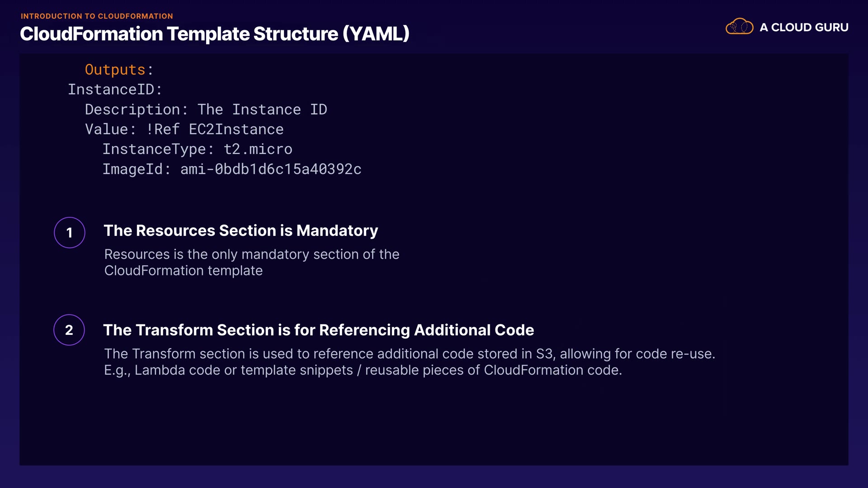The image size is (868, 488).
Task: Click heading 'The Resources Section is Mandatory'
Action: (241, 230)
